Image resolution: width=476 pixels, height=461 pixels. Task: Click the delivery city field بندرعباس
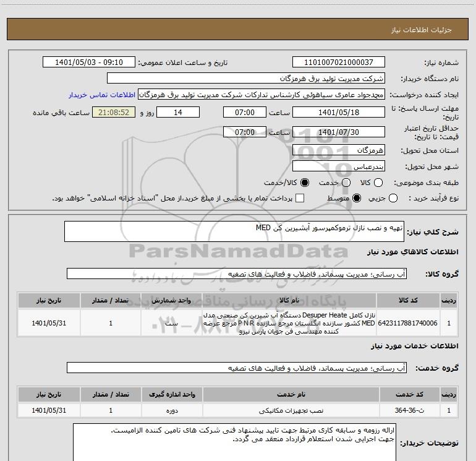click(x=339, y=166)
